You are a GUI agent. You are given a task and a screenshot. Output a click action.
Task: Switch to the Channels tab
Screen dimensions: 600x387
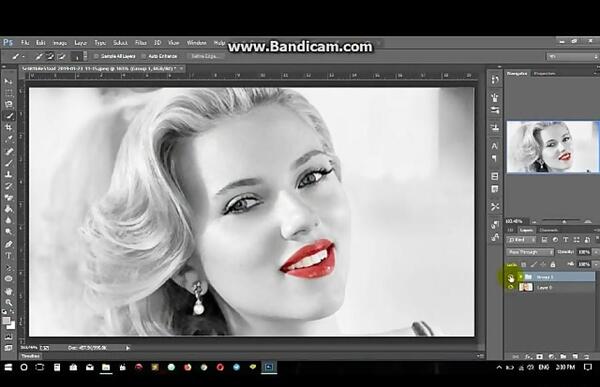click(x=548, y=230)
